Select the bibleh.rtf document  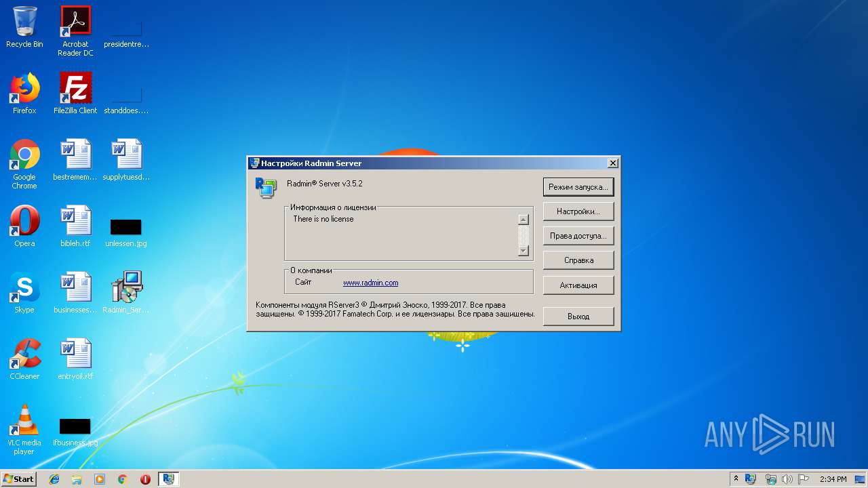pos(75,226)
